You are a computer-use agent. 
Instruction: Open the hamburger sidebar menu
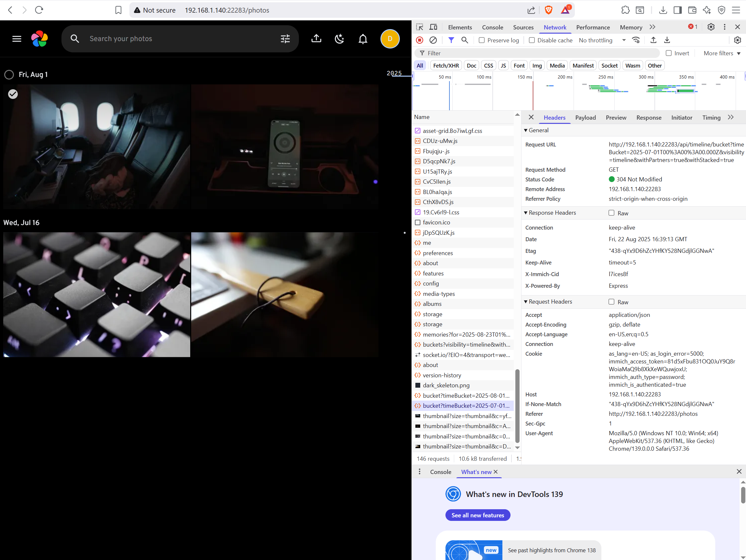point(16,39)
